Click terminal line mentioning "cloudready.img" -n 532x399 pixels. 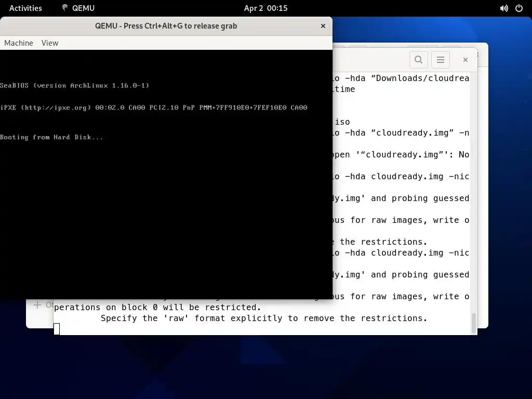[x=401, y=132]
